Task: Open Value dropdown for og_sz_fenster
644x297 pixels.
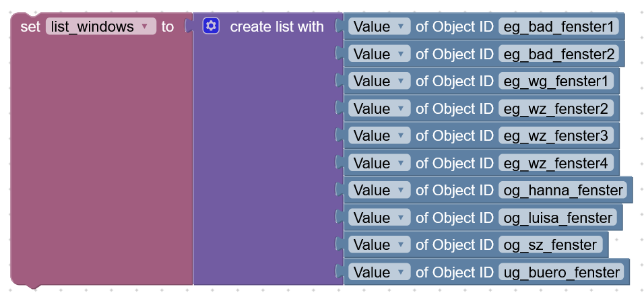Action: tap(379, 245)
